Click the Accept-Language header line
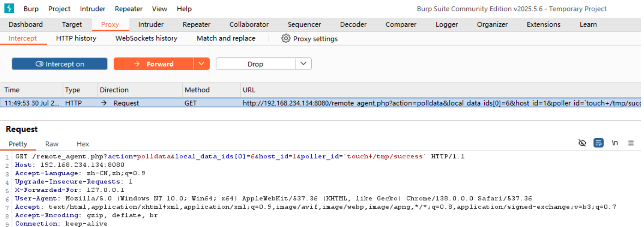 pyautogui.click(x=80, y=173)
